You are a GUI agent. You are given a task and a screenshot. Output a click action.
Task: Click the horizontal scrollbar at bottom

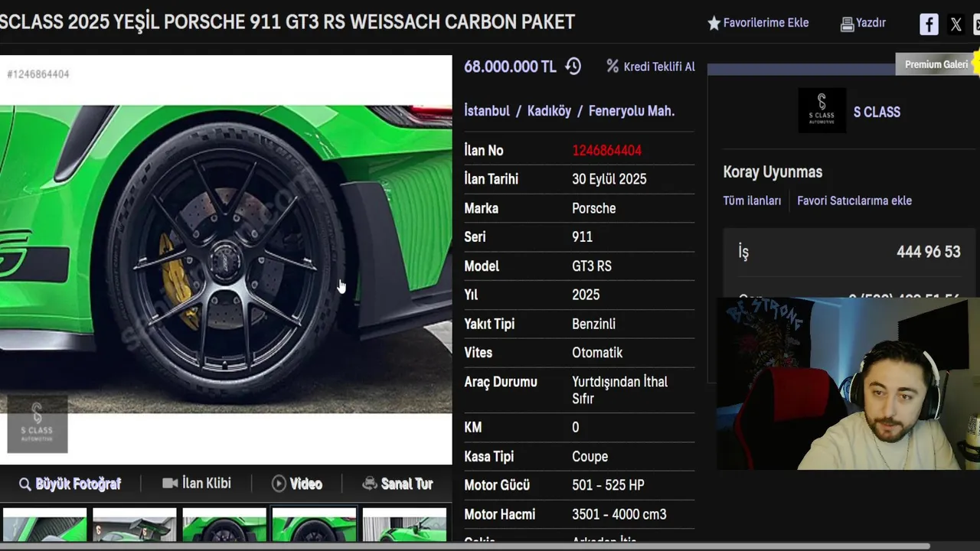(x=465, y=546)
